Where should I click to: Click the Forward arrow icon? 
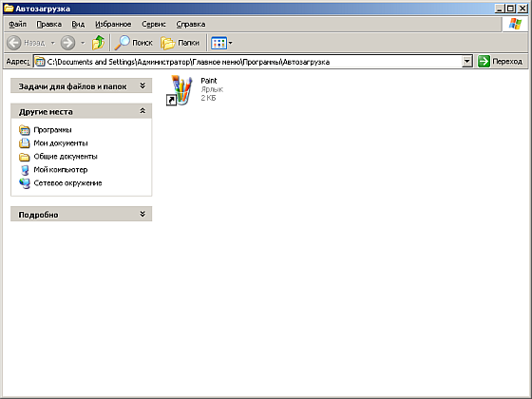(67, 43)
